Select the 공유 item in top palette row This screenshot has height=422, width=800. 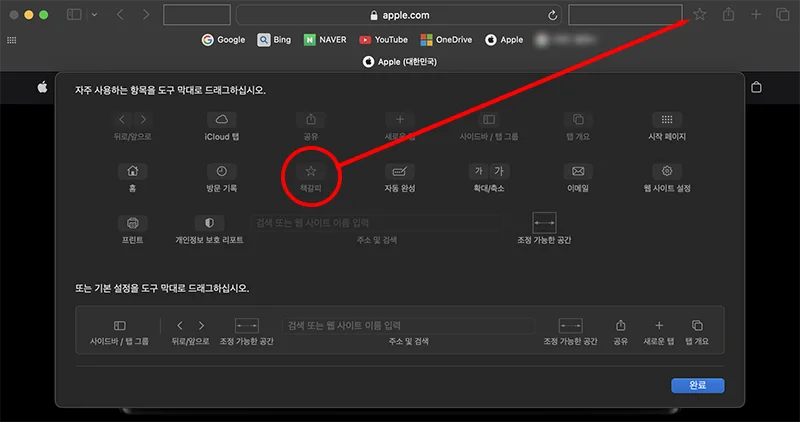(311, 126)
